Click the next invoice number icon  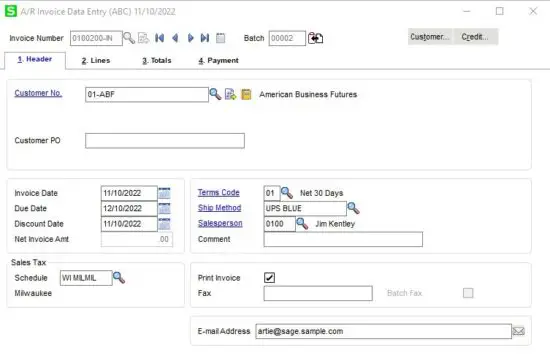click(143, 38)
